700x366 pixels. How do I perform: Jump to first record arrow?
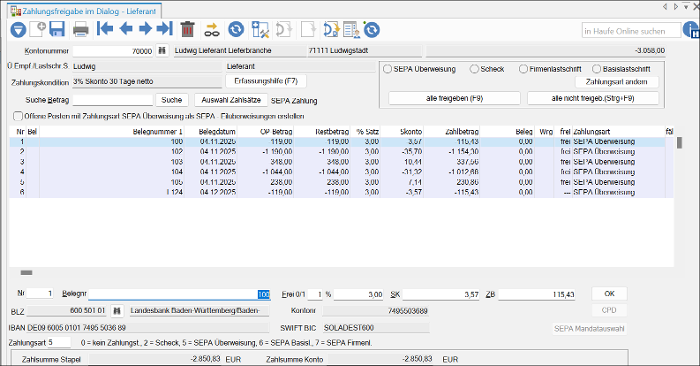tap(104, 29)
